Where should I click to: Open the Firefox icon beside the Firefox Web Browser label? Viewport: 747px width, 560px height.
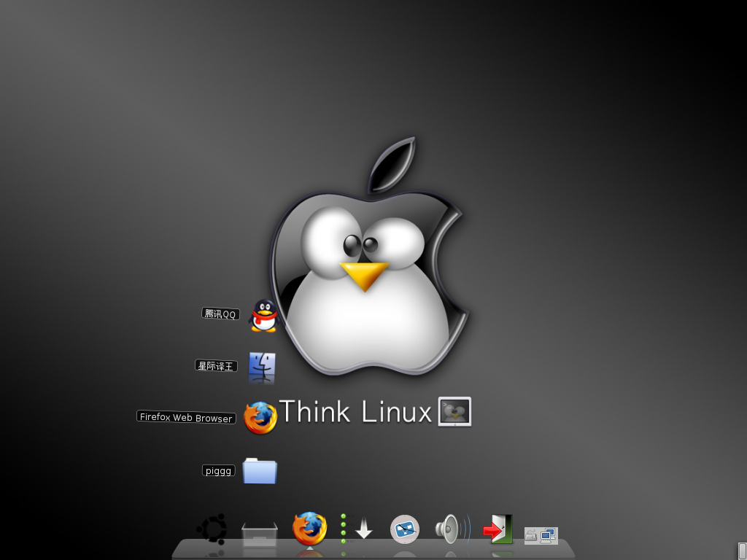tap(260, 418)
